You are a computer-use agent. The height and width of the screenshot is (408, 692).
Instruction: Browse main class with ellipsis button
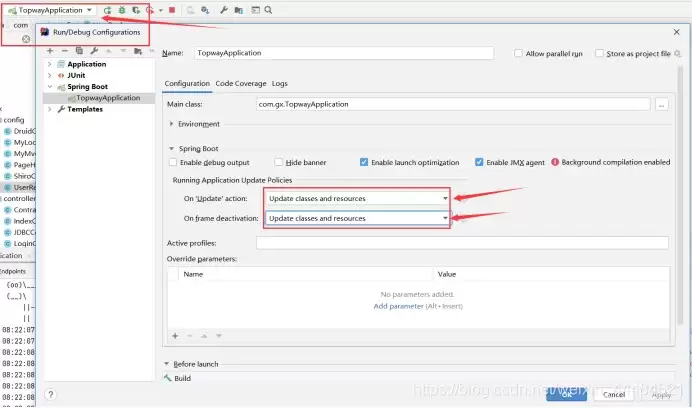tap(661, 105)
